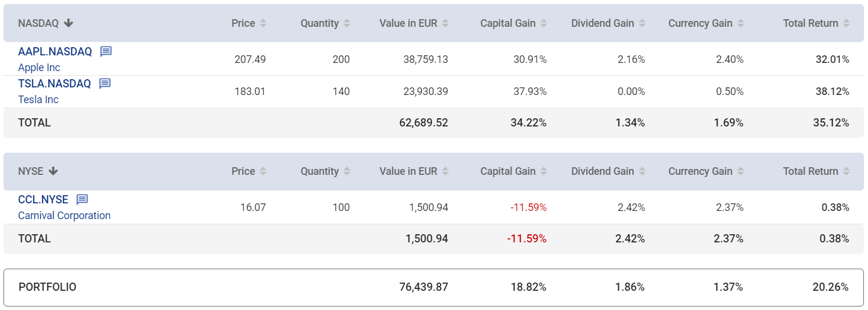
Task: Select Apple capital gain 30.91%
Action: coord(530,59)
